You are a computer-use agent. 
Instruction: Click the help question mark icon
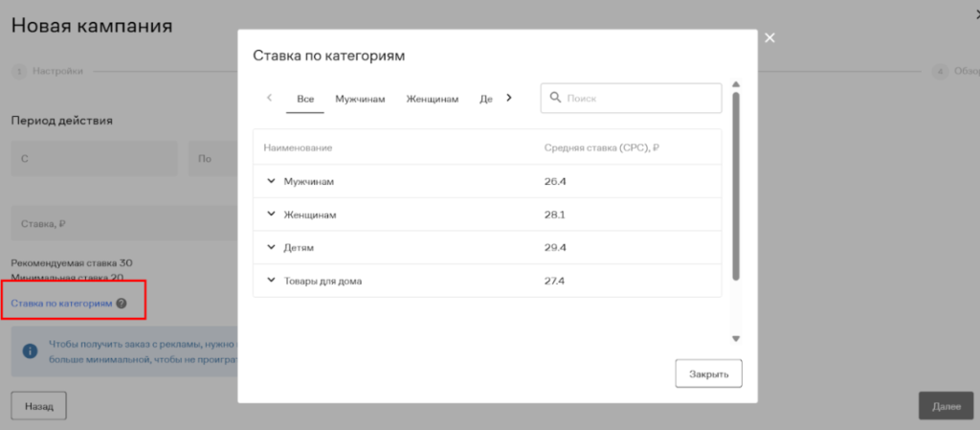122,303
